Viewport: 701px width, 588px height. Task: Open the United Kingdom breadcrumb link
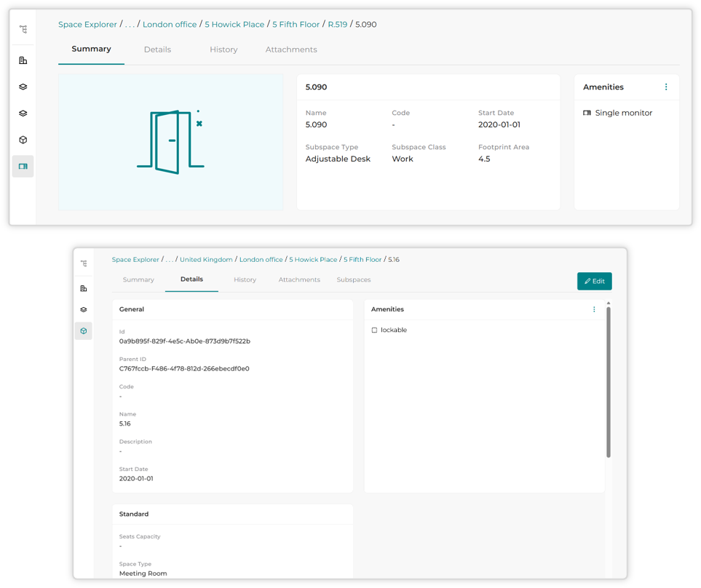(x=206, y=260)
